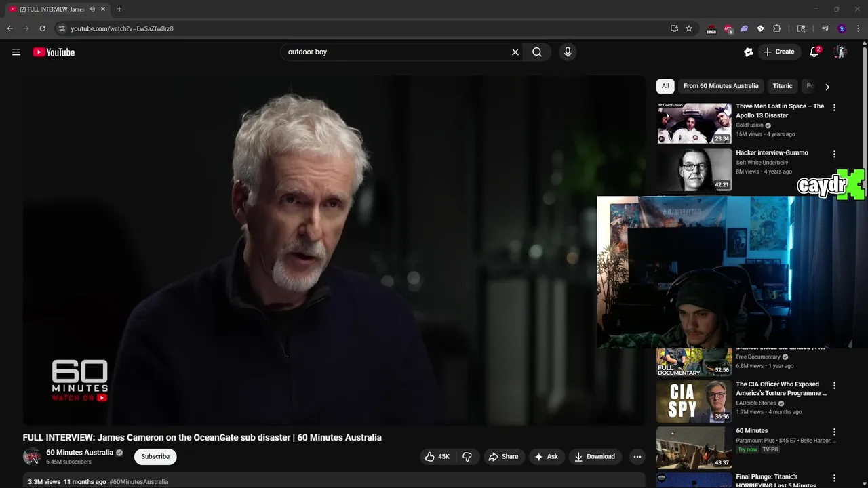The width and height of the screenshot is (868, 488).
Task: Click the Create button
Action: pos(778,52)
